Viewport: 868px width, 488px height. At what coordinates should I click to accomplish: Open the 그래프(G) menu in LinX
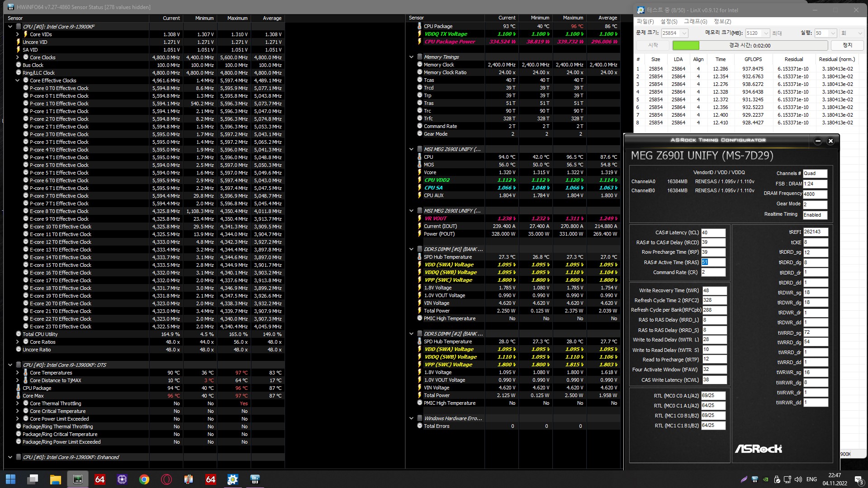point(695,22)
